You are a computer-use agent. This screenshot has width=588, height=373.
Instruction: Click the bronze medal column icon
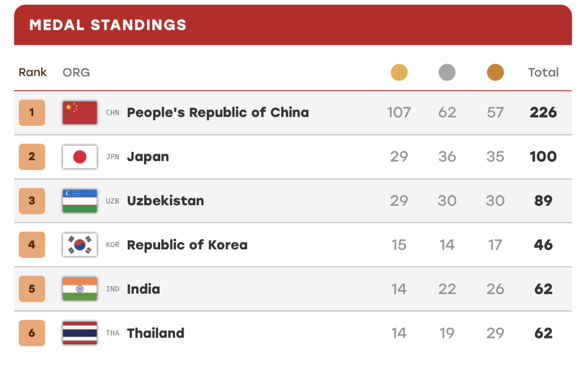click(x=495, y=72)
